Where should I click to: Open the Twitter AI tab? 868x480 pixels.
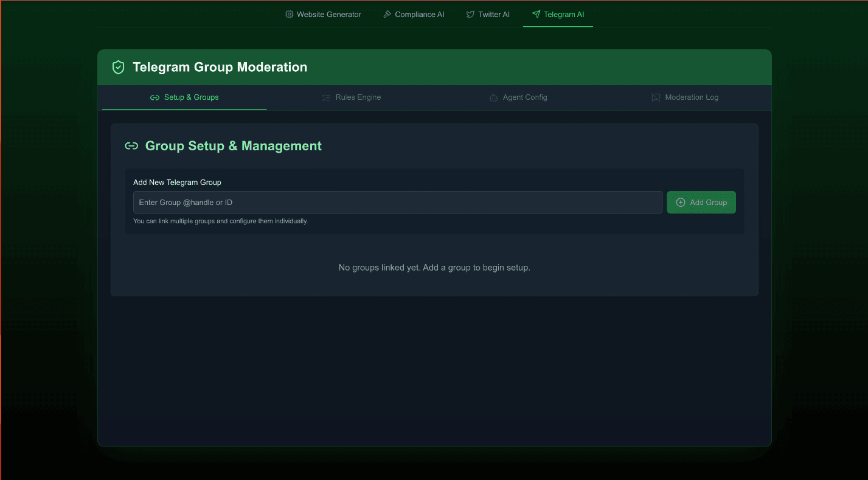(488, 14)
